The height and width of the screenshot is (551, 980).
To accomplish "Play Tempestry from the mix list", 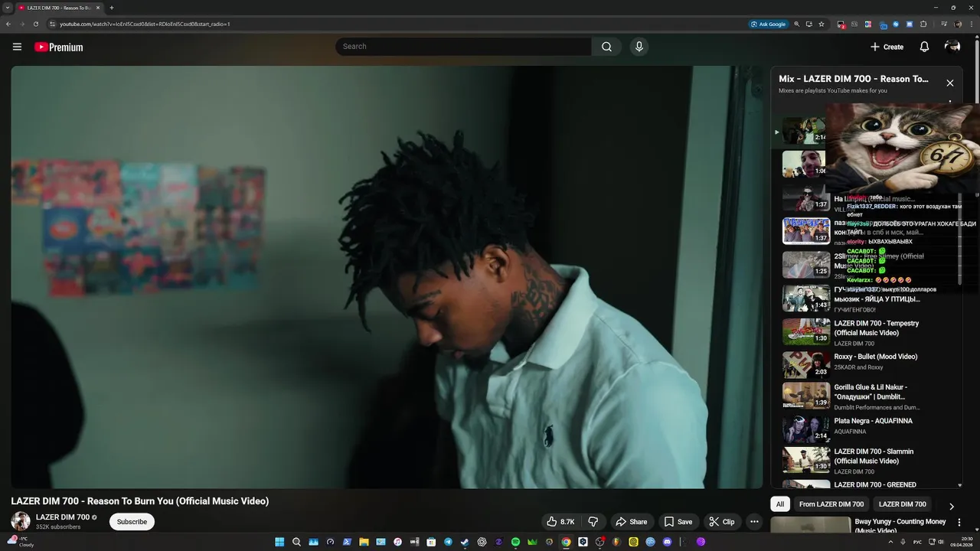I will (x=866, y=332).
